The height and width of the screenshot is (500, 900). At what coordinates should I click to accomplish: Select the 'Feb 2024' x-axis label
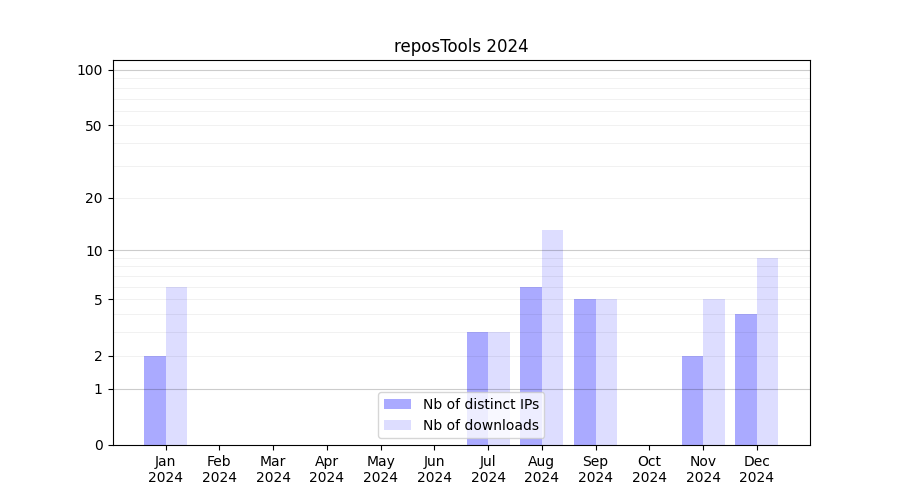[x=219, y=469]
